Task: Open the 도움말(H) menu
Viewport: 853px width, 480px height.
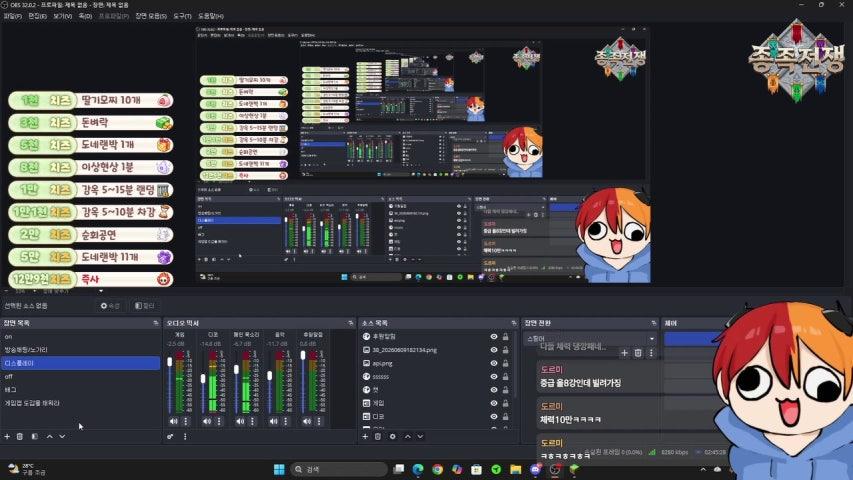Action: point(211,16)
